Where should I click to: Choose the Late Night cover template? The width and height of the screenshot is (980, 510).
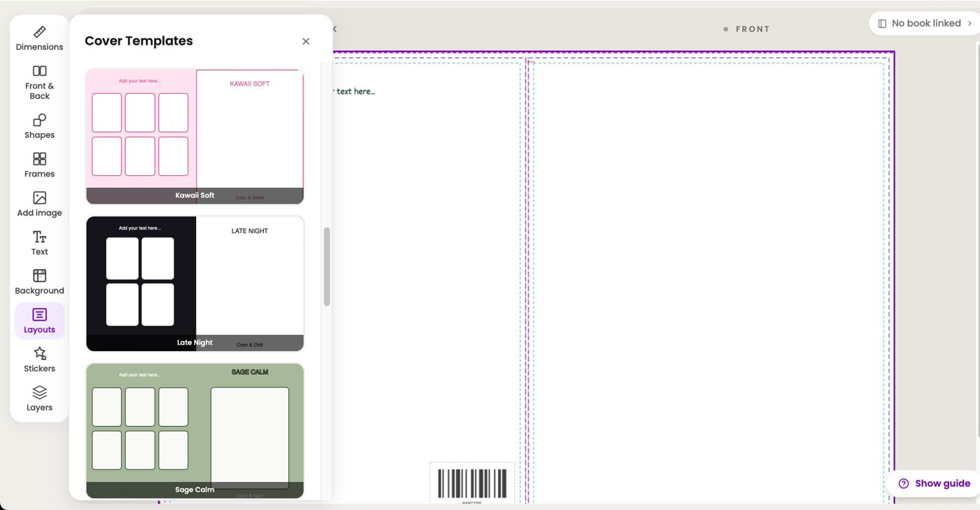tap(195, 284)
